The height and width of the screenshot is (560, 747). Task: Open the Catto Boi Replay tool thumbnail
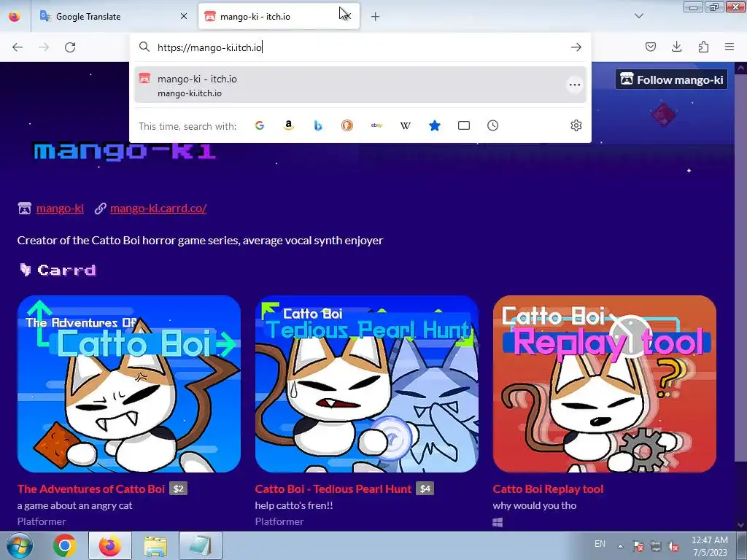click(x=605, y=384)
